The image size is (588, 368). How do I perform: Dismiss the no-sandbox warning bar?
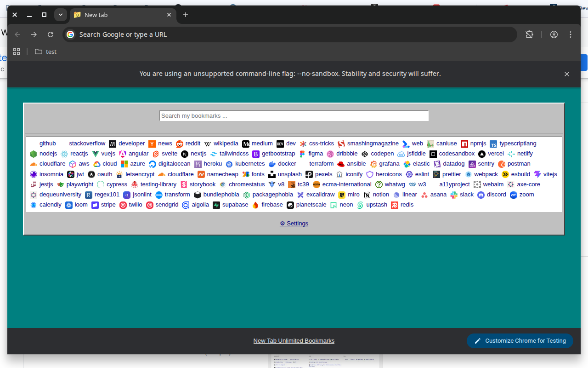(x=567, y=74)
